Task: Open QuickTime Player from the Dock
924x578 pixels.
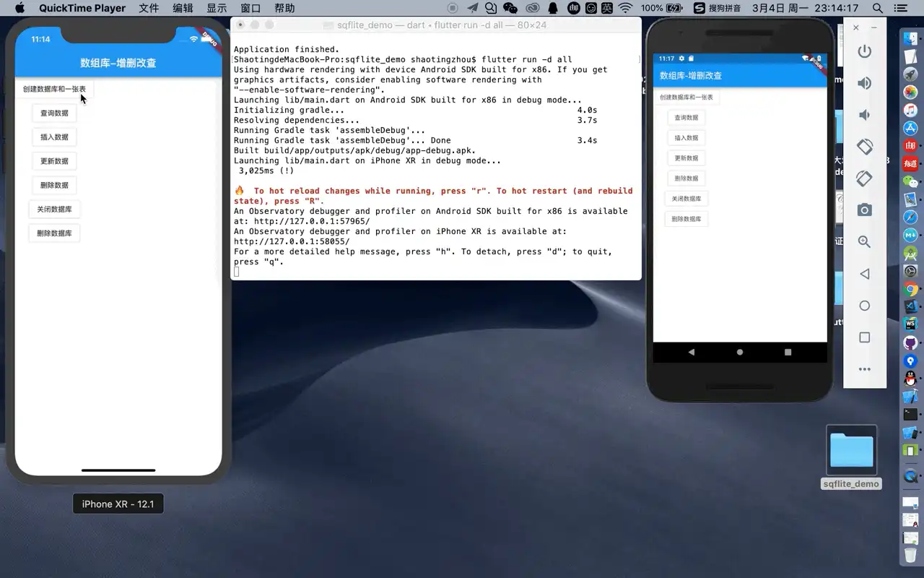Action: [910, 476]
